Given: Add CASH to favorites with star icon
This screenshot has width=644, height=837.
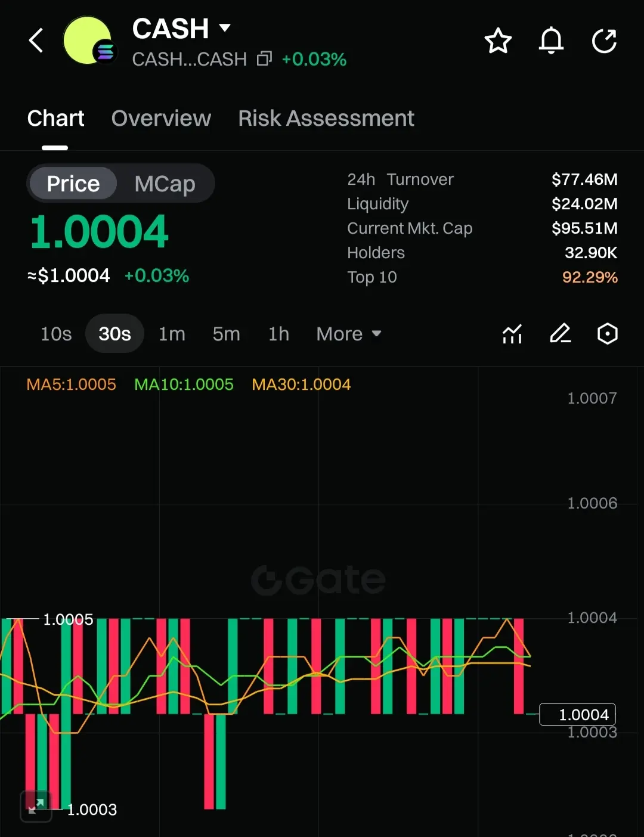Looking at the screenshot, I should pyautogui.click(x=498, y=41).
